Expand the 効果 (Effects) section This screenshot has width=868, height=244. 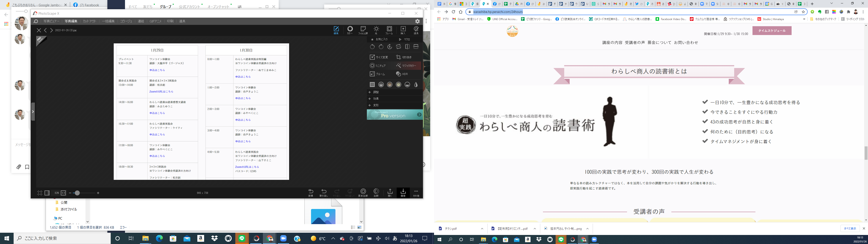[376, 99]
